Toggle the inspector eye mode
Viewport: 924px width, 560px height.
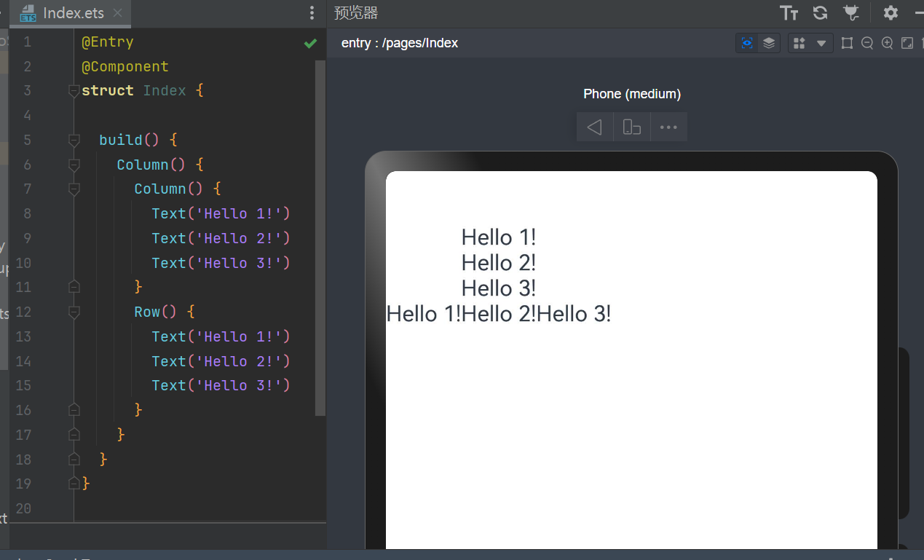point(747,43)
